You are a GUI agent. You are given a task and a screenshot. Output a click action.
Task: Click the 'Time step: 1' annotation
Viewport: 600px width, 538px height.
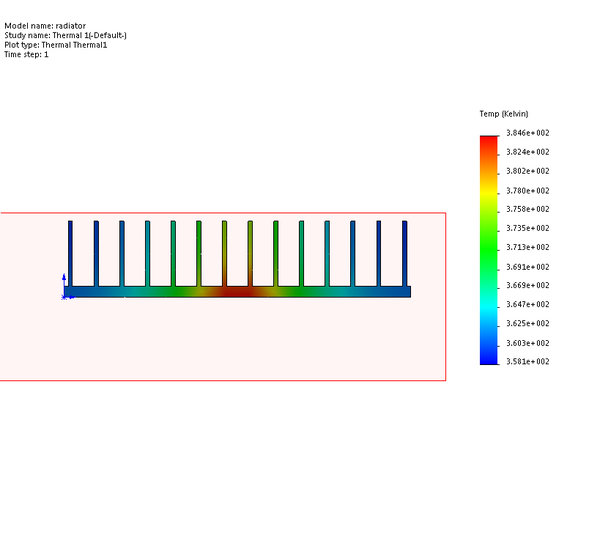(x=26, y=55)
